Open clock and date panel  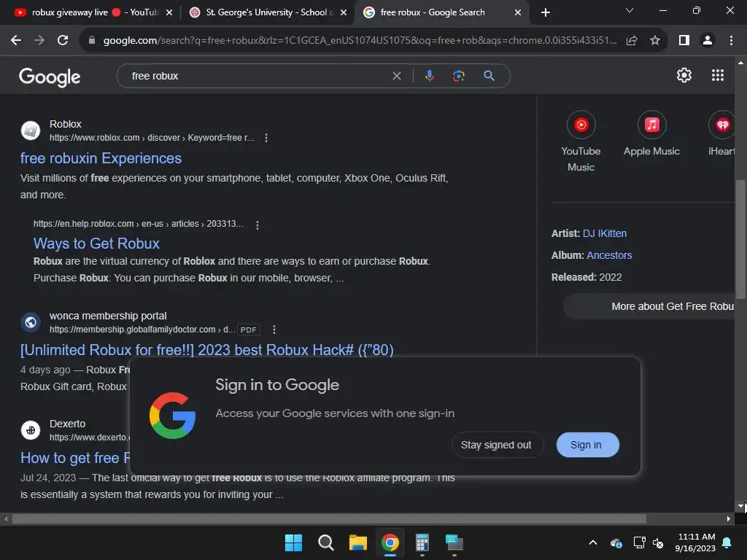click(695, 542)
